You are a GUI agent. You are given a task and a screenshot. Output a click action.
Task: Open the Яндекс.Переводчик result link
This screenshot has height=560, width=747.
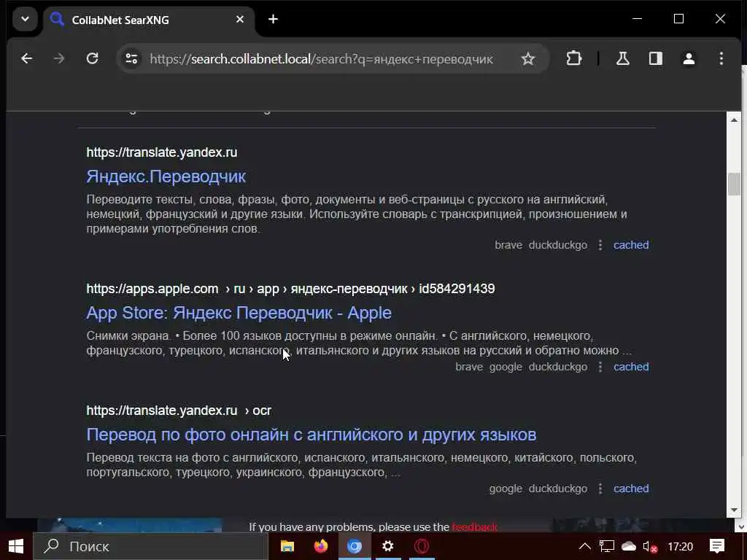(x=166, y=176)
